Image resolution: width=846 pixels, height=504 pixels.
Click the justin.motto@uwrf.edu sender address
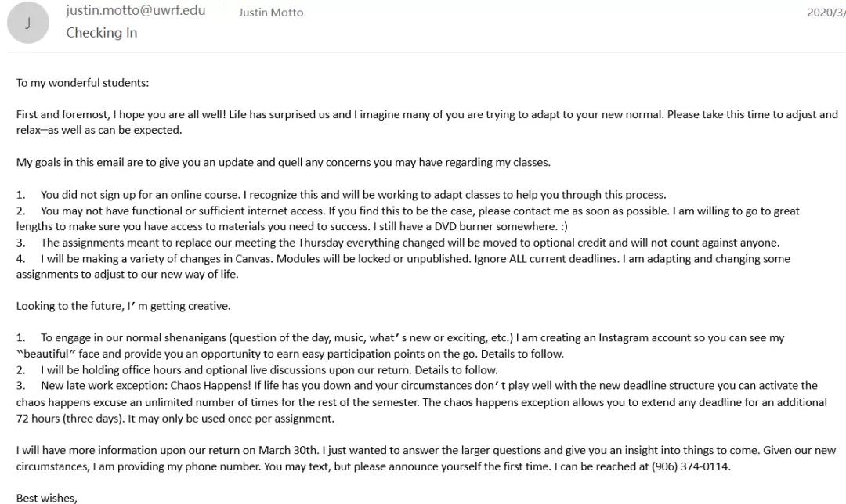click(x=136, y=11)
